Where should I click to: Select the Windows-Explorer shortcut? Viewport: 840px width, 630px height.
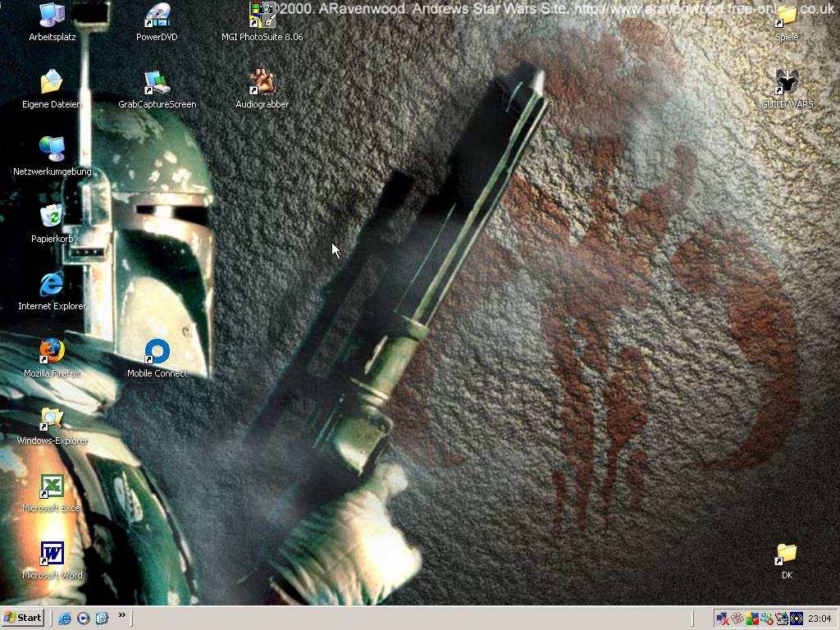52,419
